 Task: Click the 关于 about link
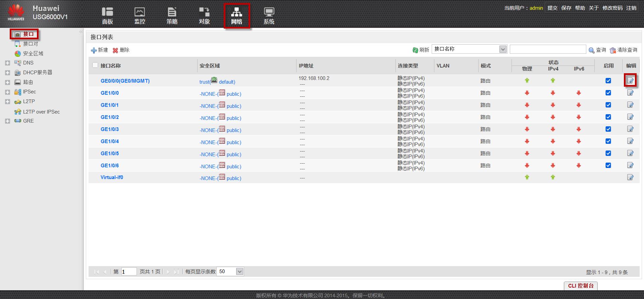594,8
